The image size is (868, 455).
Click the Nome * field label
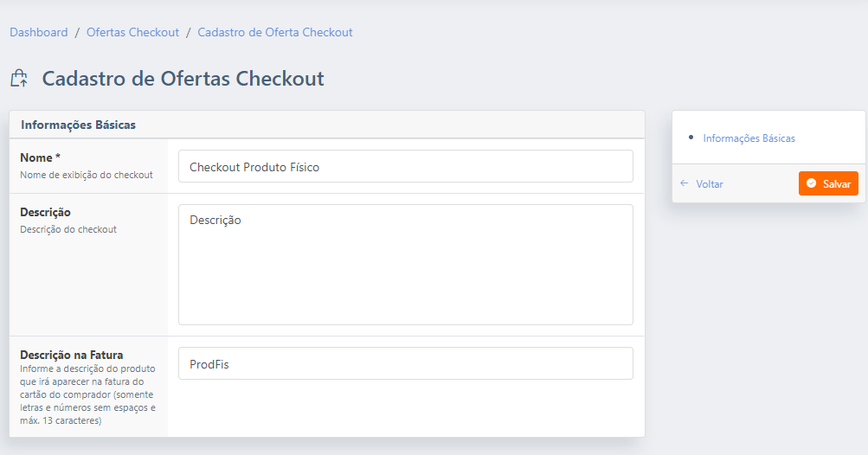(x=41, y=157)
